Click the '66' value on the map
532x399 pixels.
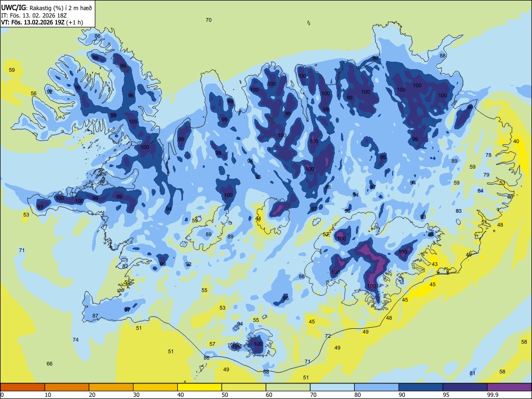click(49, 364)
